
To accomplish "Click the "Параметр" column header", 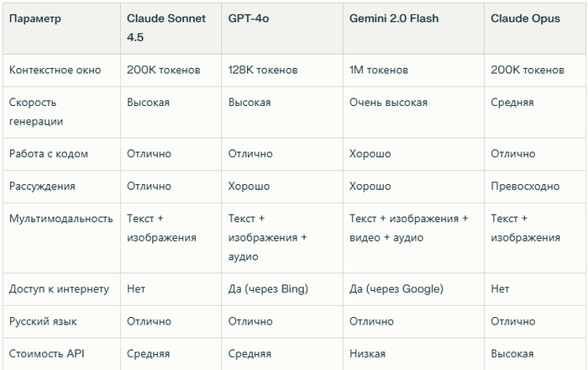I will pyautogui.click(x=34, y=18).
